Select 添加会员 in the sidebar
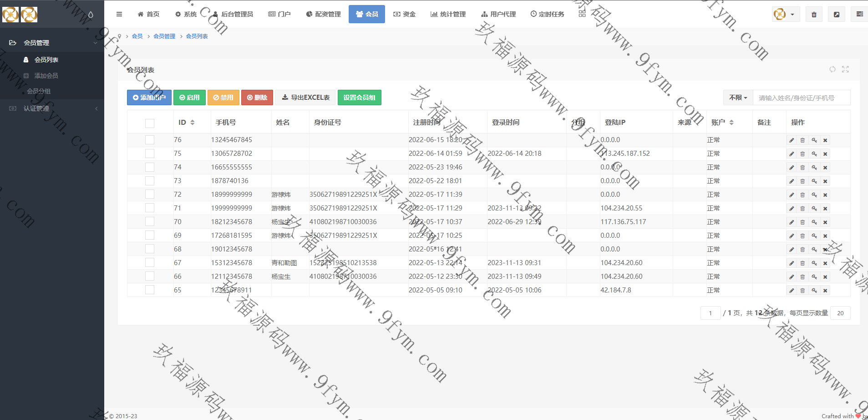 tap(46, 76)
